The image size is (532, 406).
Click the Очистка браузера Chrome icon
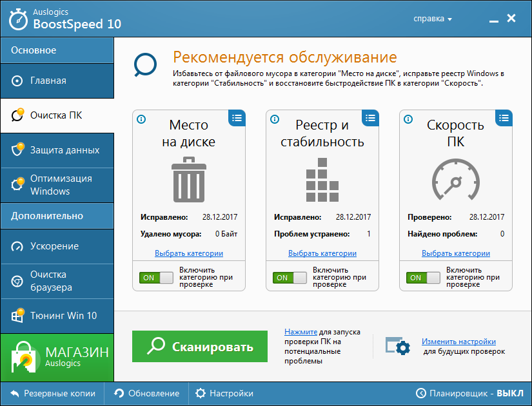(17, 281)
